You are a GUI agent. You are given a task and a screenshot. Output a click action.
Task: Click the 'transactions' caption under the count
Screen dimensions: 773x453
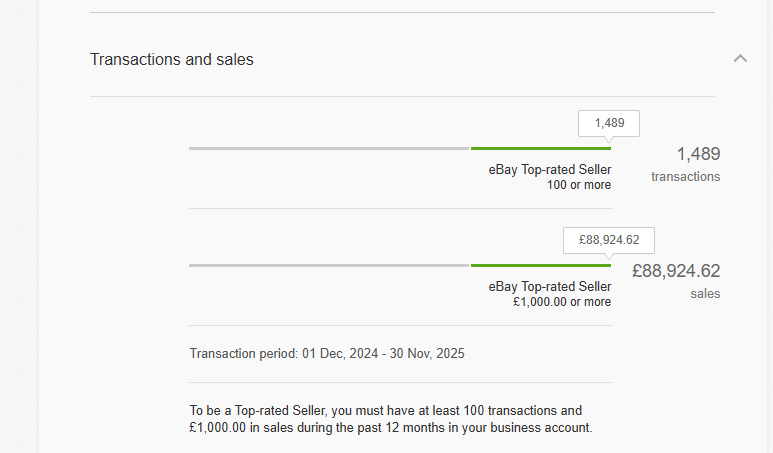point(685,177)
